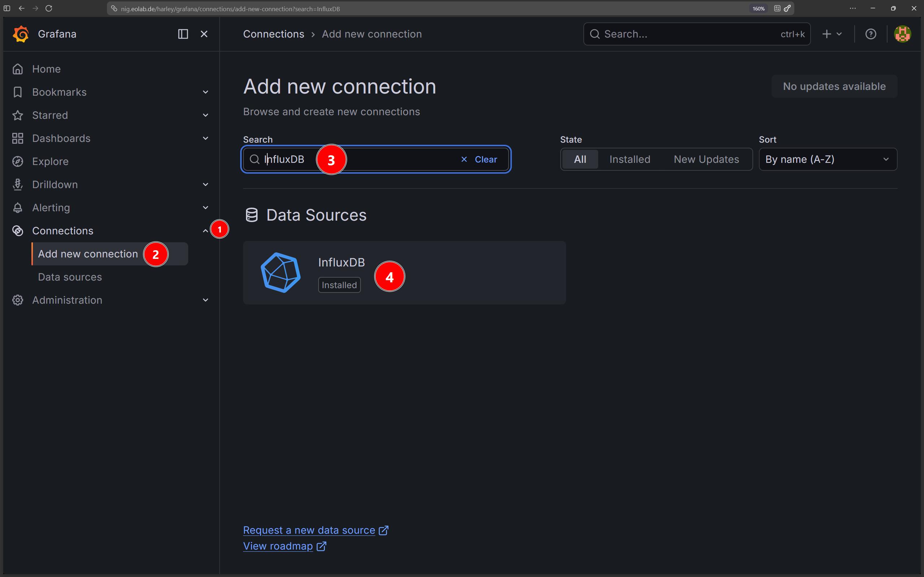Open the browser more options ellipsis menu
The width and height of the screenshot is (924, 577).
pyautogui.click(x=852, y=8)
